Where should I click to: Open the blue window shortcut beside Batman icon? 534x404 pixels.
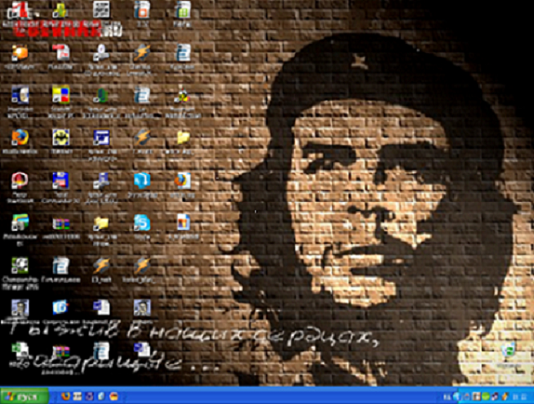[x=101, y=138]
